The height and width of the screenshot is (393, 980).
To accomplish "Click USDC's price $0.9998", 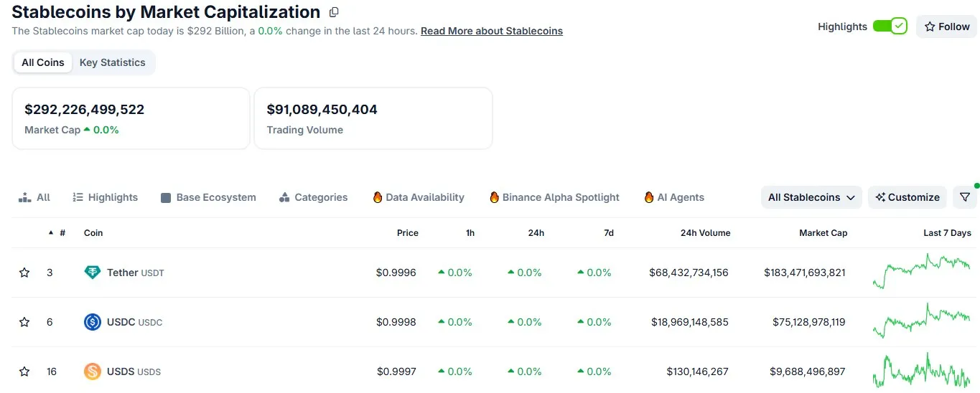I will 396,322.
